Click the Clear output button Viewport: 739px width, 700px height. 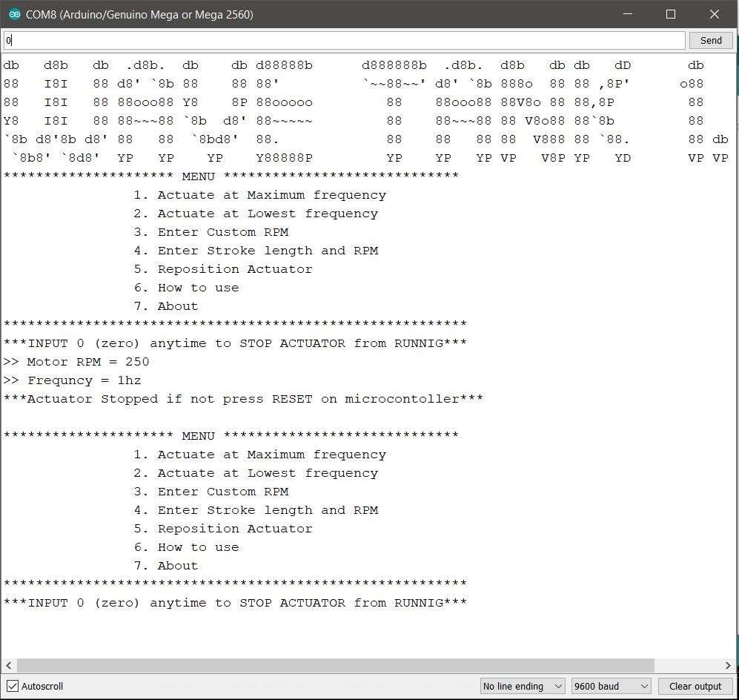pyautogui.click(x=695, y=687)
